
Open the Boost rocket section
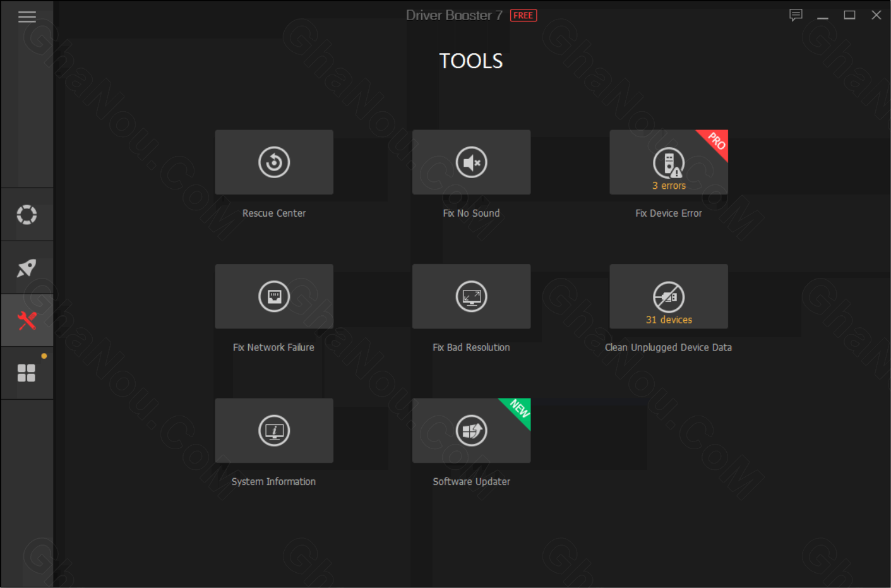tap(27, 268)
